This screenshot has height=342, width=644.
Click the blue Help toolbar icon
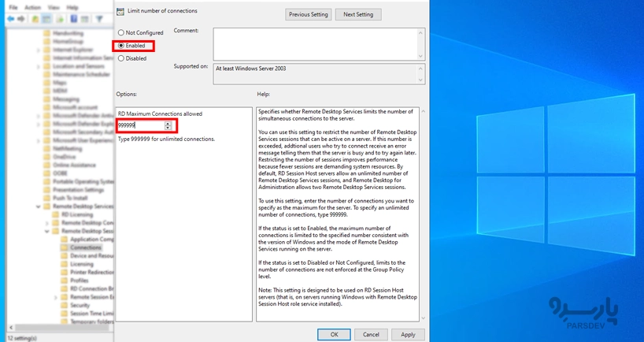(x=74, y=19)
